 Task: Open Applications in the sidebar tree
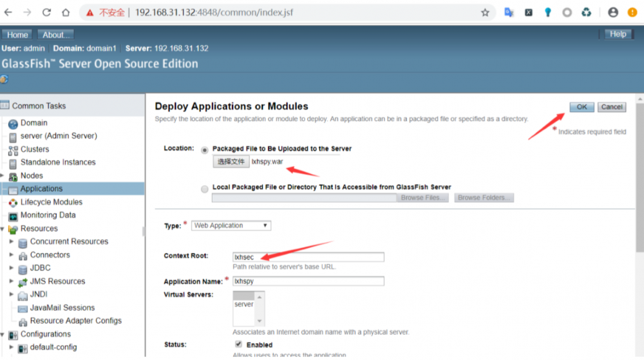[x=41, y=189]
